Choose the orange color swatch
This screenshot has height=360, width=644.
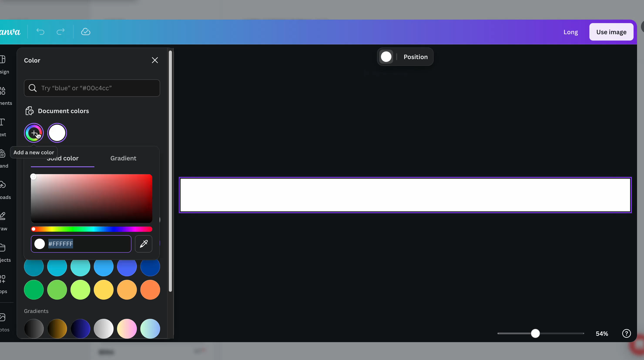point(150,290)
